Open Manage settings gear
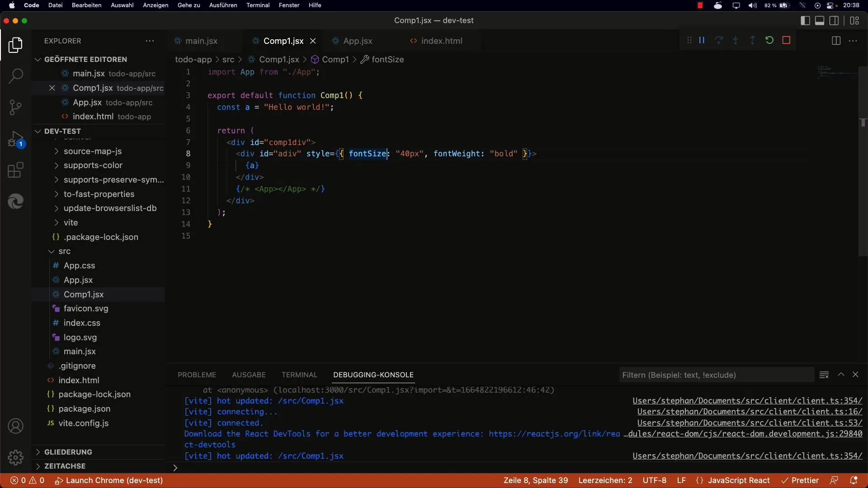The height and width of the screenshot is (488, 868). [15, 457]
